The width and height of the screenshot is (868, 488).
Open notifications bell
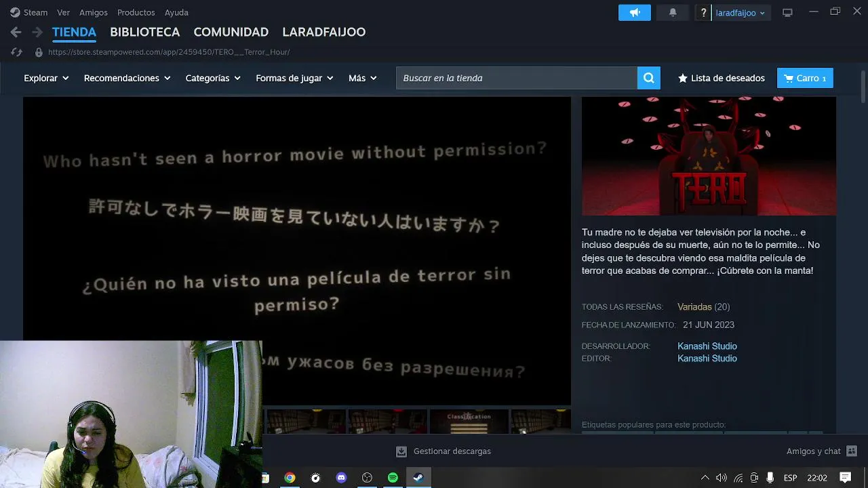pyautogui.click(x=673, y=13)
